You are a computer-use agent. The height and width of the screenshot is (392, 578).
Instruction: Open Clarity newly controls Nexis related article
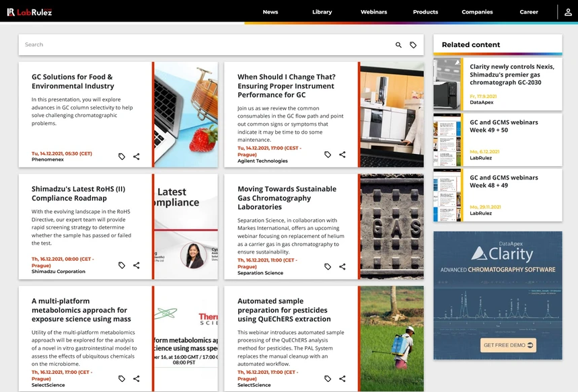tap(511, 75)
